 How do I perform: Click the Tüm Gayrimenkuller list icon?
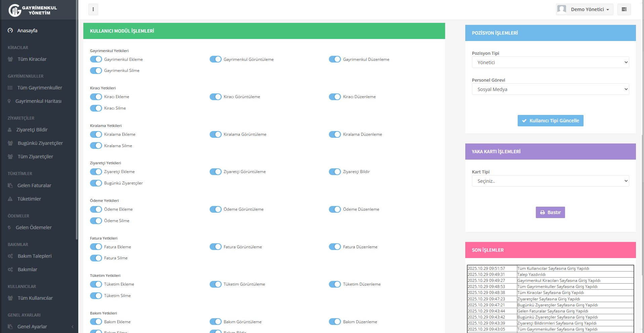(x=10, y=88)
